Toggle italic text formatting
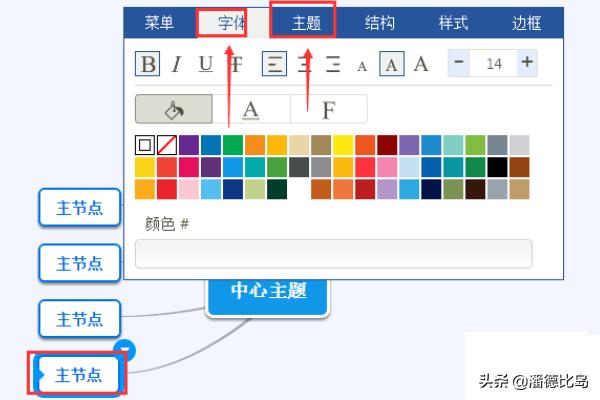 click(x=176, y=64)
